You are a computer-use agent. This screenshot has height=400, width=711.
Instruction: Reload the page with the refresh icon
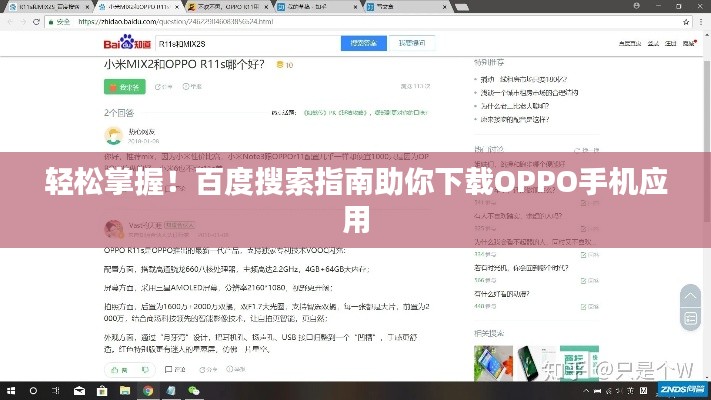click(x=36, y=22)
